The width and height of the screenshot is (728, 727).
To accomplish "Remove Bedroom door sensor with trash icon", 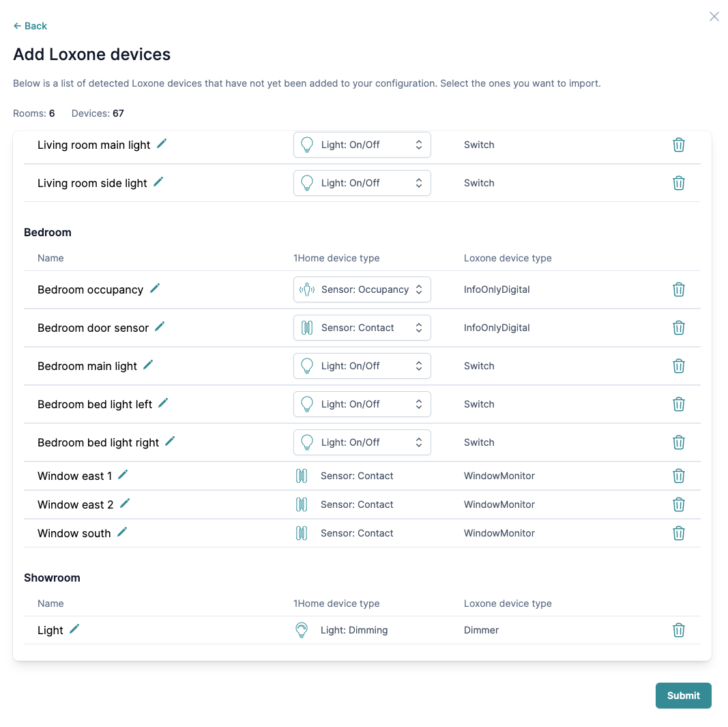I will point(678,328).
